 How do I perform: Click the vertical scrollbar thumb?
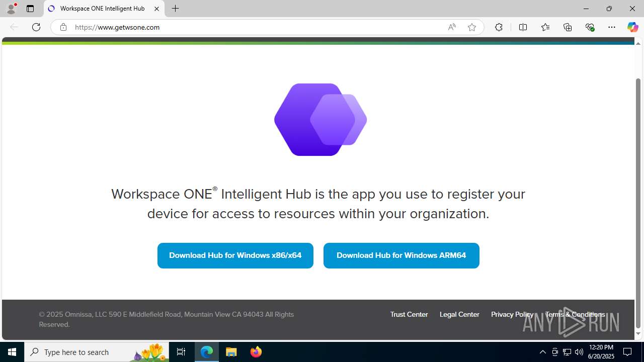638,203
